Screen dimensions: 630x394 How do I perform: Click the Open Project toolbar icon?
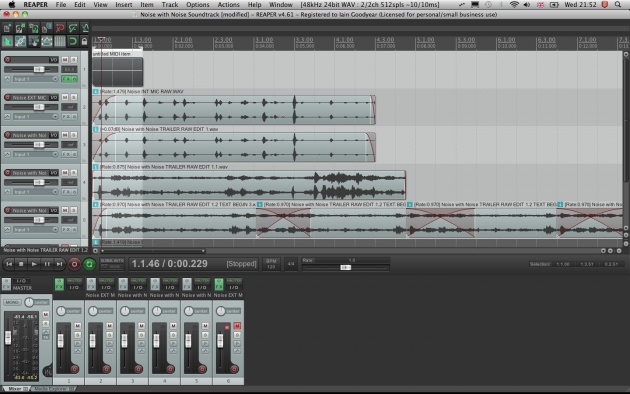point(20,28)
